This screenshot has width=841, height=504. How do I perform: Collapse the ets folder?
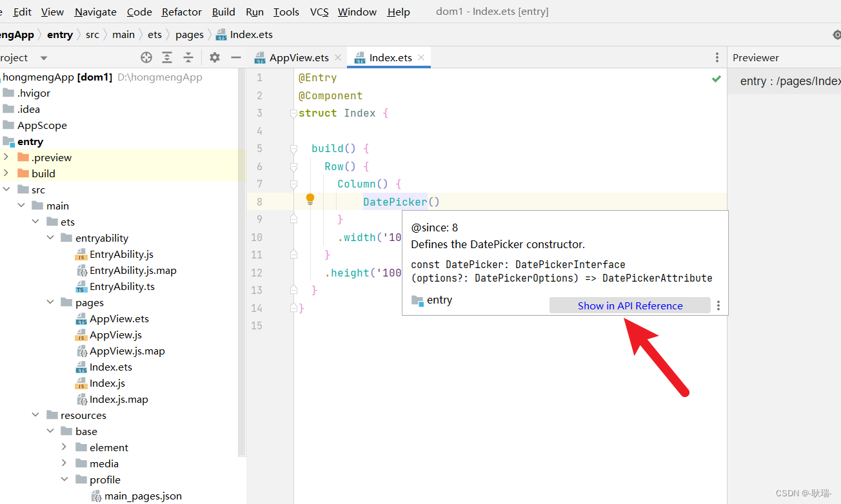35,222
